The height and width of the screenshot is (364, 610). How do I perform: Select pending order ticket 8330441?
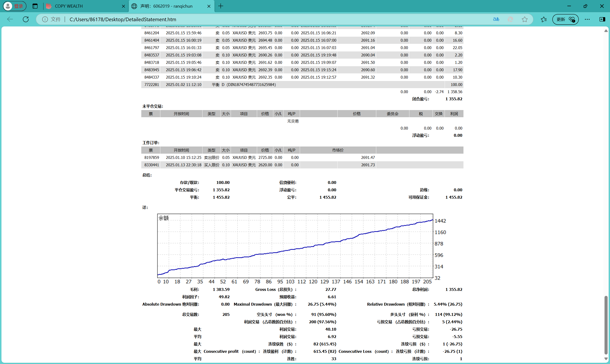click(152, 165)
